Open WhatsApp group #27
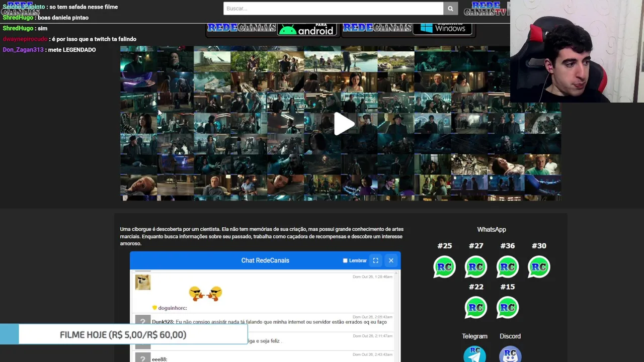Image resolution: width=644 pixels, height=362 pixels. point(476,267)
